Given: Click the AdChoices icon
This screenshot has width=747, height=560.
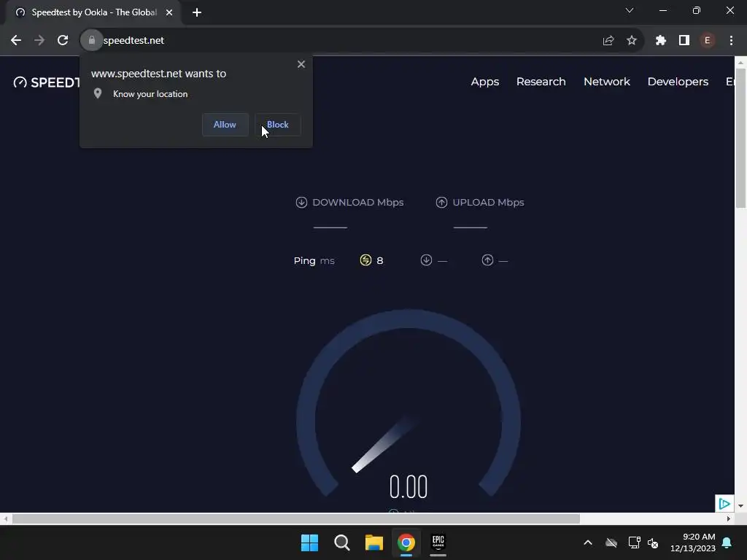Looking at the screenshot, I should point(724,503).
